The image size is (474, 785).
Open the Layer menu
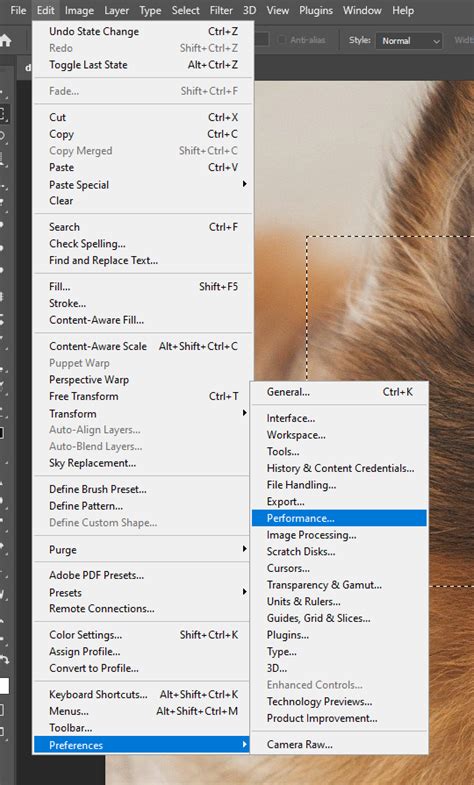coord(116,10)
